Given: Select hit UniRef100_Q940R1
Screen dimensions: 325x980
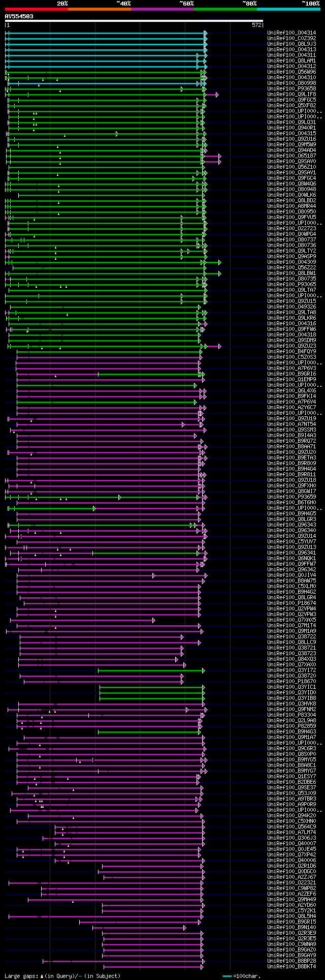Looking at the screenshot, I should coord(291,128).
